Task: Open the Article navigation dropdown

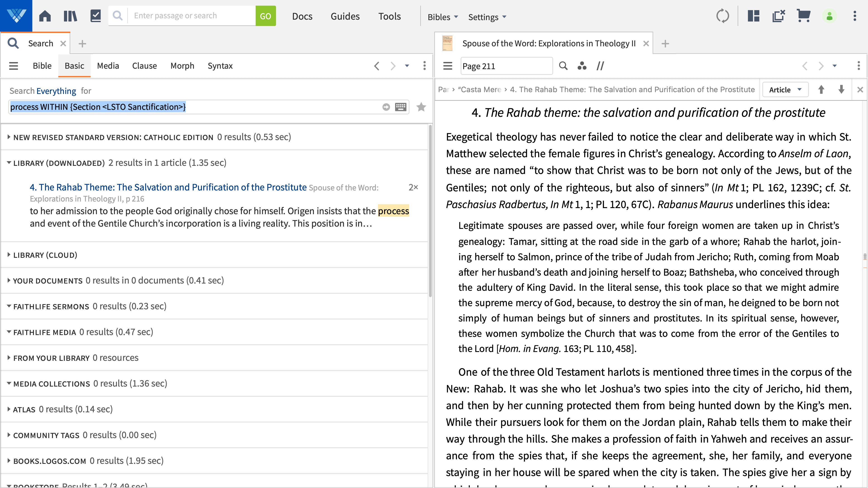Action: (785, 90)
